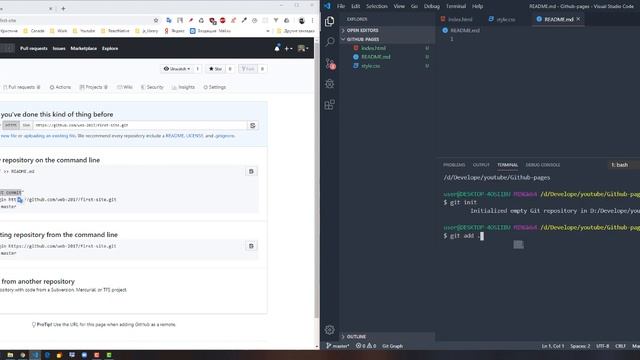Select the HTTPS clone URL button
640x360 pixels.
[11, 125]
